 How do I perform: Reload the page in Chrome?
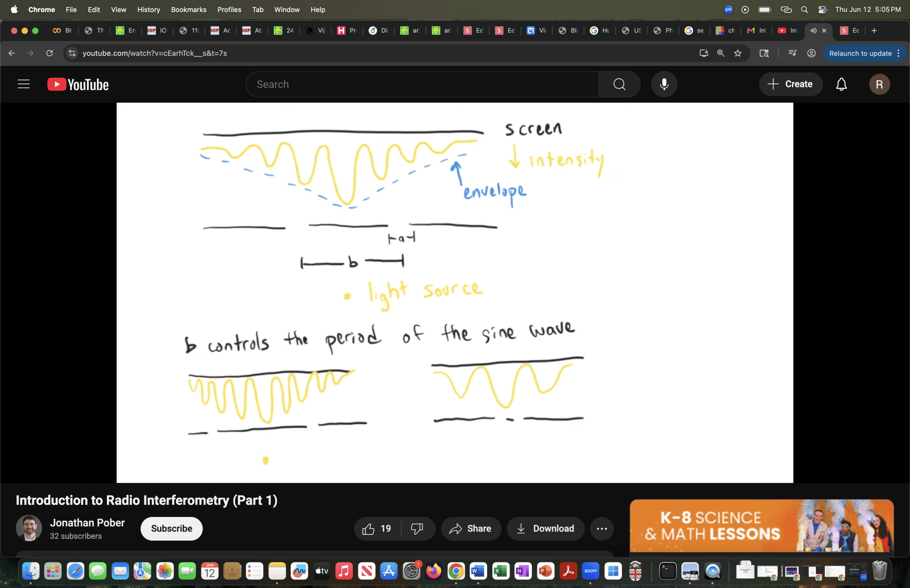click(49, 53)
